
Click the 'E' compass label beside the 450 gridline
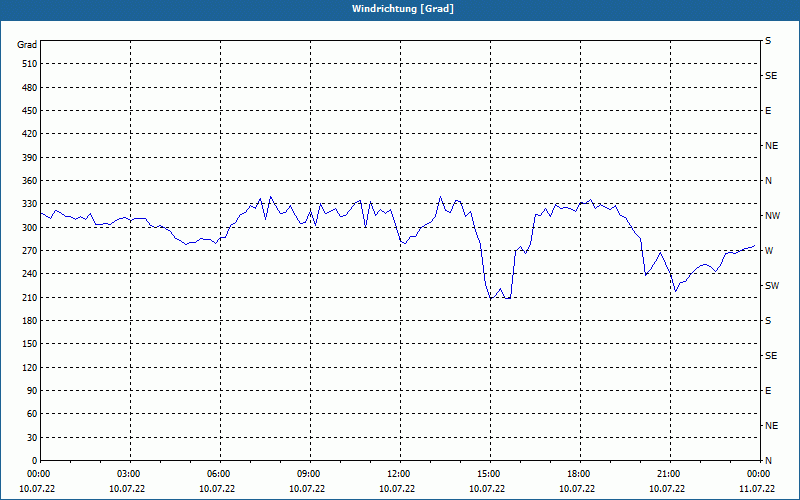(768, 111)
